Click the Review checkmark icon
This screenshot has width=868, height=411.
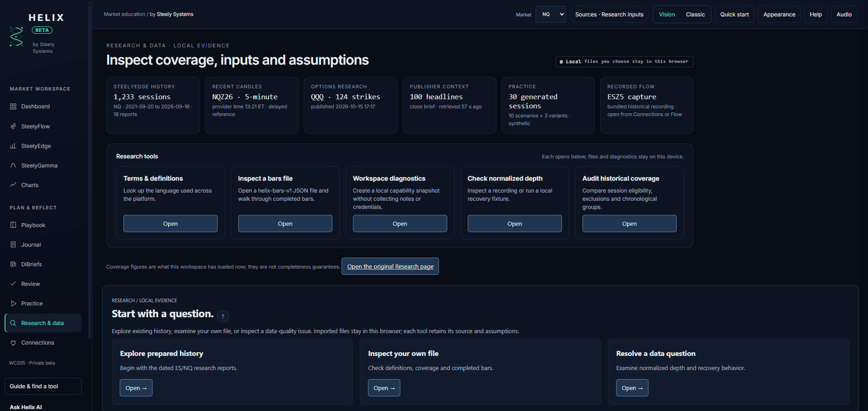pos(13,284)
